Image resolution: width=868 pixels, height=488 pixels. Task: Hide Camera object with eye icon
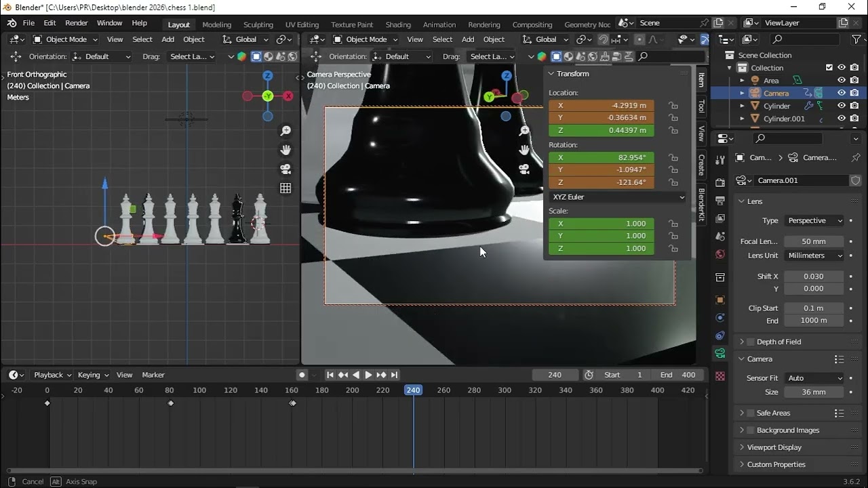point(842,93)
